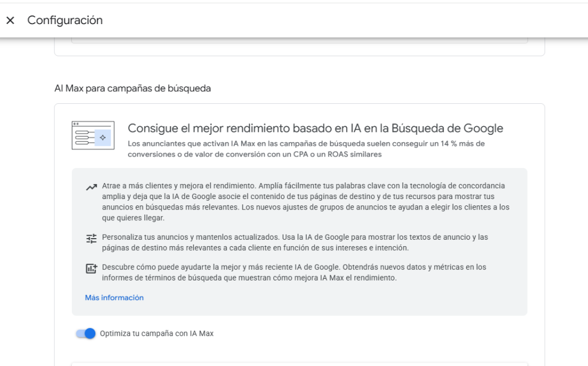The image size is (588, 366).
Task: Click the paragraph starting 'Personaliza tus anuncios'
Action: pyautogui.click(x=295, y=243)
